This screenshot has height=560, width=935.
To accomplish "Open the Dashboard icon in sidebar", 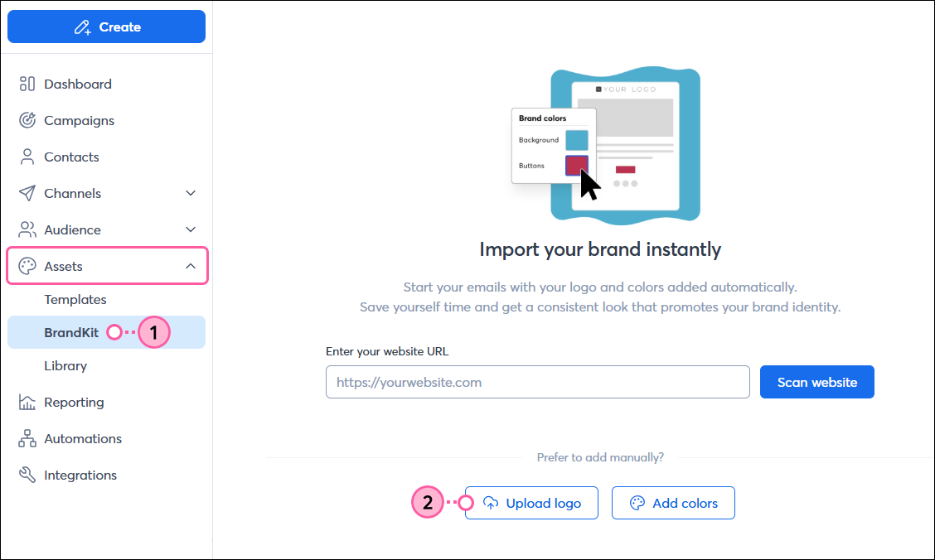I will [27, 84].
